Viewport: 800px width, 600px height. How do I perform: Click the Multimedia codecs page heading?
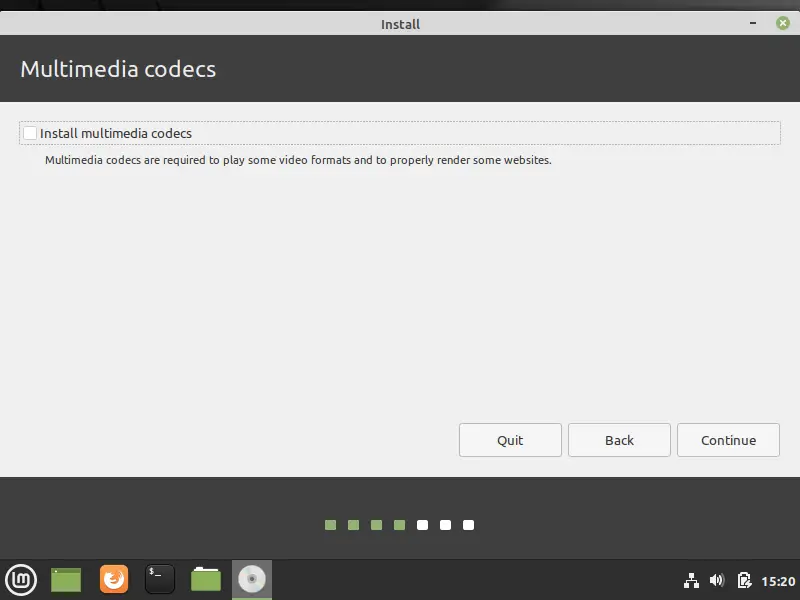[118, 69]
